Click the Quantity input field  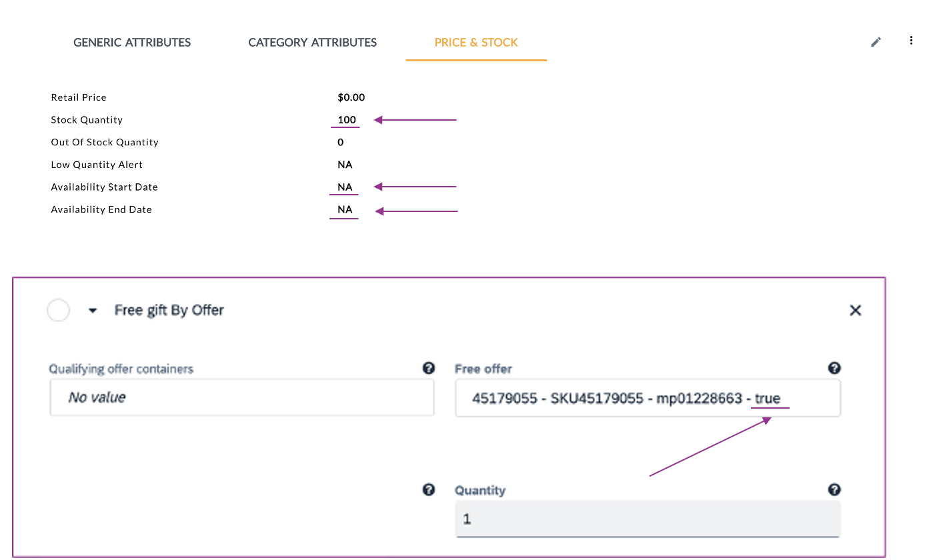[x=647, y=519]
